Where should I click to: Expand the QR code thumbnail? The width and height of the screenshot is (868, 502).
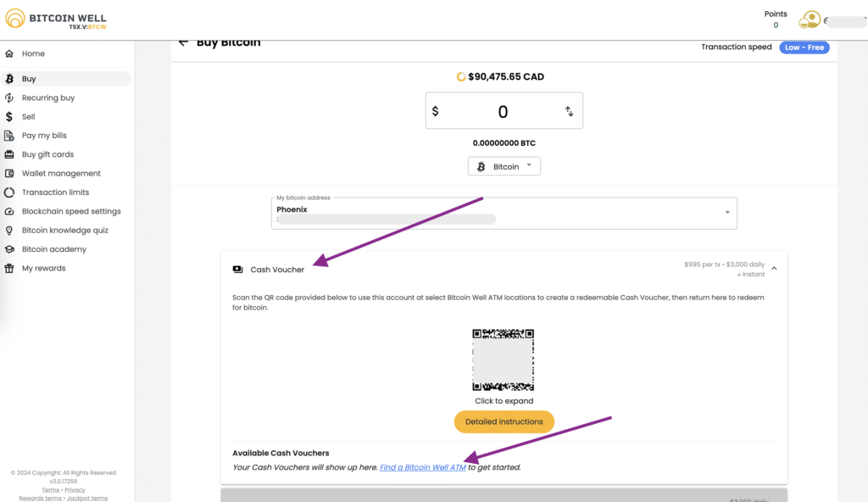504,360
